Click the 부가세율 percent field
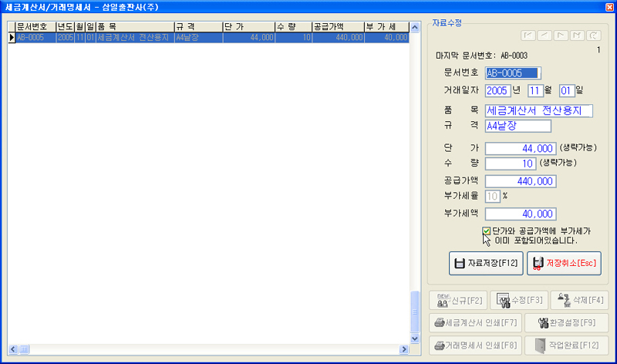This screenshot has width=617, height=364. (492, 197)
